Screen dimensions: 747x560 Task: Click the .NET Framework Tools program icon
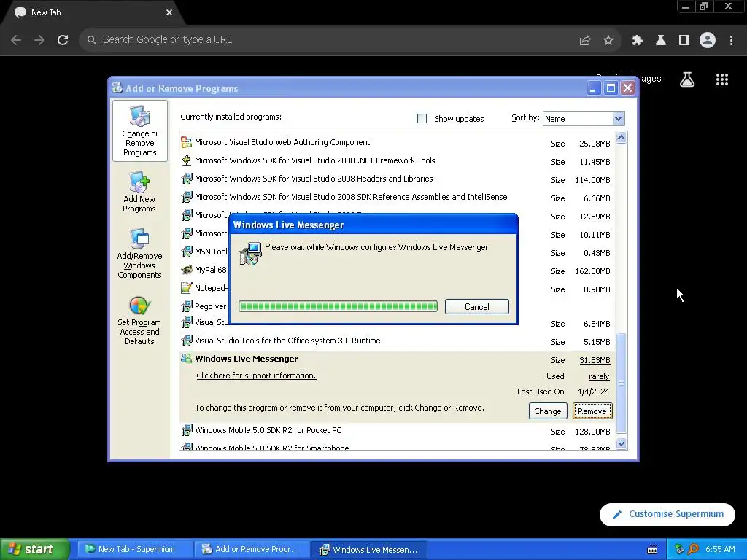tap(186, 160)
